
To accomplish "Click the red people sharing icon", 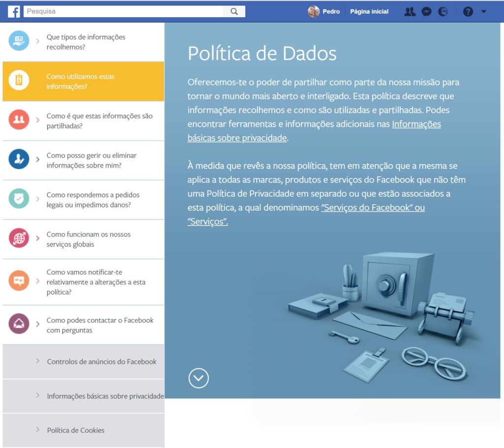I will pyautogui.click(x=19, y=119).
